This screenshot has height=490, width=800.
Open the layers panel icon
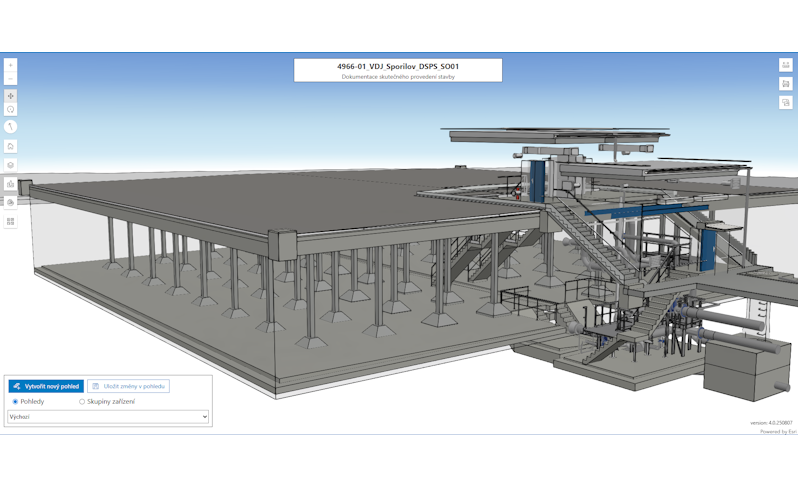tap(11, 165)
